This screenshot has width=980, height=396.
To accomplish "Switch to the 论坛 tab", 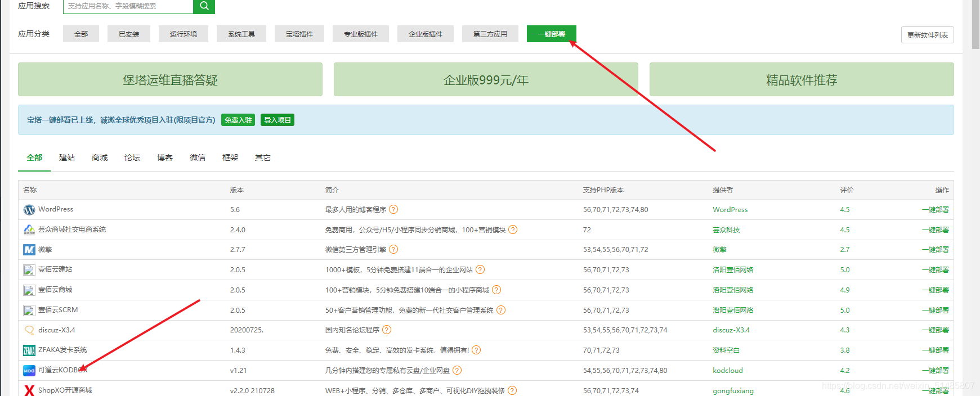I will coord(132,157).
